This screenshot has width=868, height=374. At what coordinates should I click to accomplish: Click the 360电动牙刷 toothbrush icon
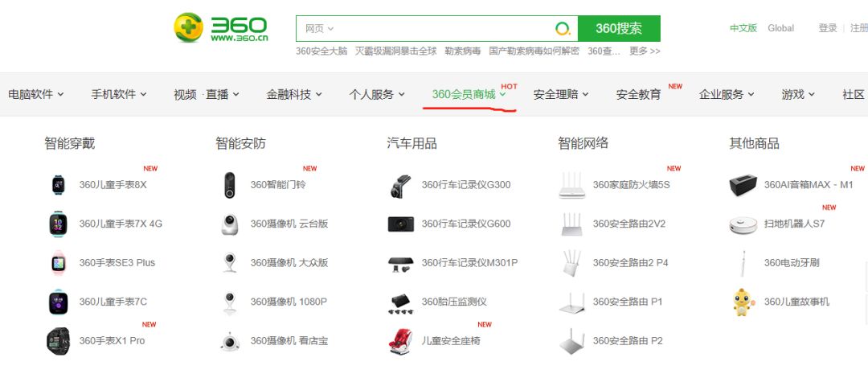click(x=743, y=264)
